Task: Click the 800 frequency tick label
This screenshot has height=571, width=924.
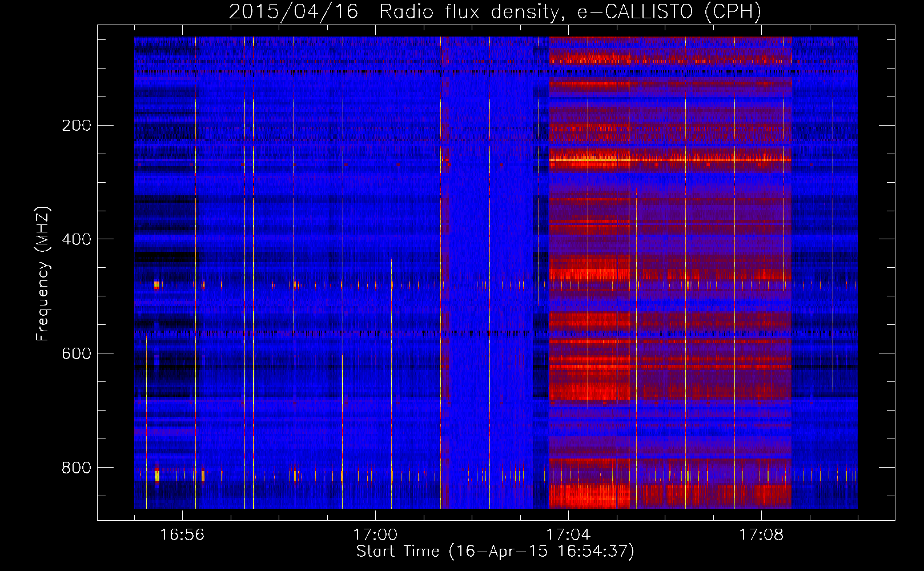Action: 77,468
